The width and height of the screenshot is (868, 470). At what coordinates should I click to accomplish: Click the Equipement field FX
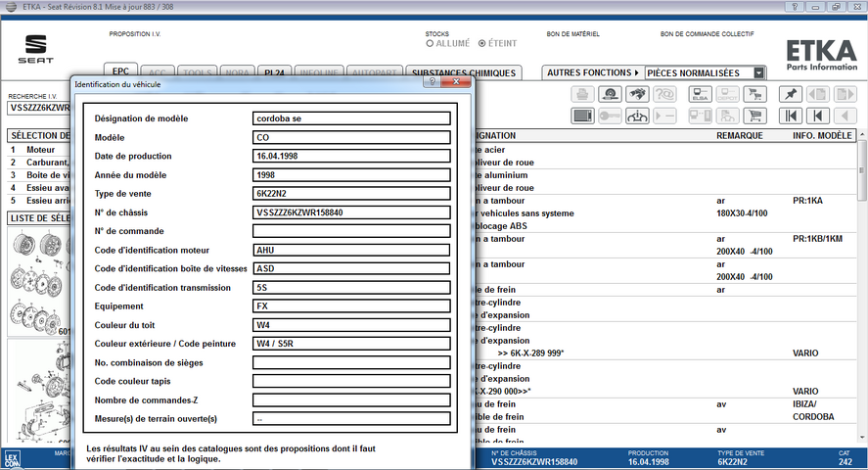[351, 306]
